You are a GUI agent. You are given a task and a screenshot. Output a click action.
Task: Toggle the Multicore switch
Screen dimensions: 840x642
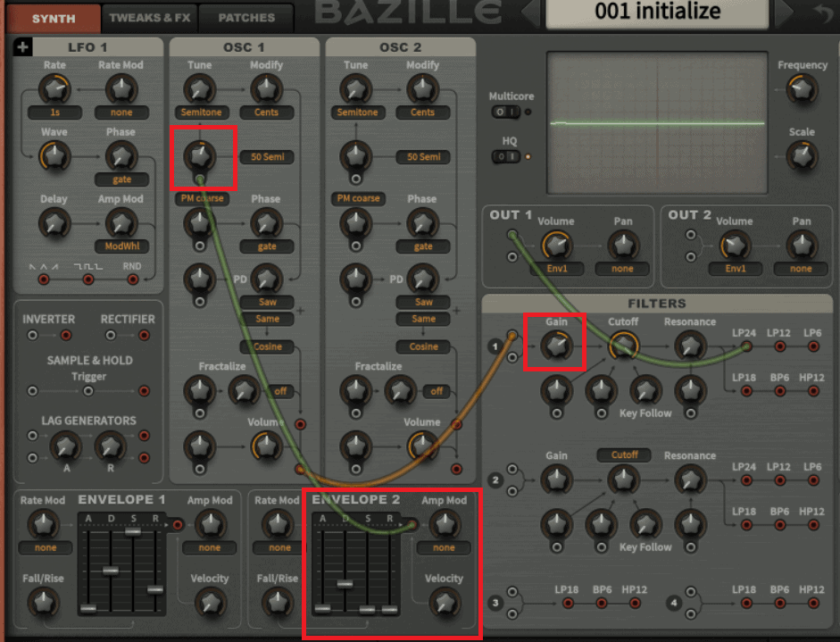click(505, 112)
